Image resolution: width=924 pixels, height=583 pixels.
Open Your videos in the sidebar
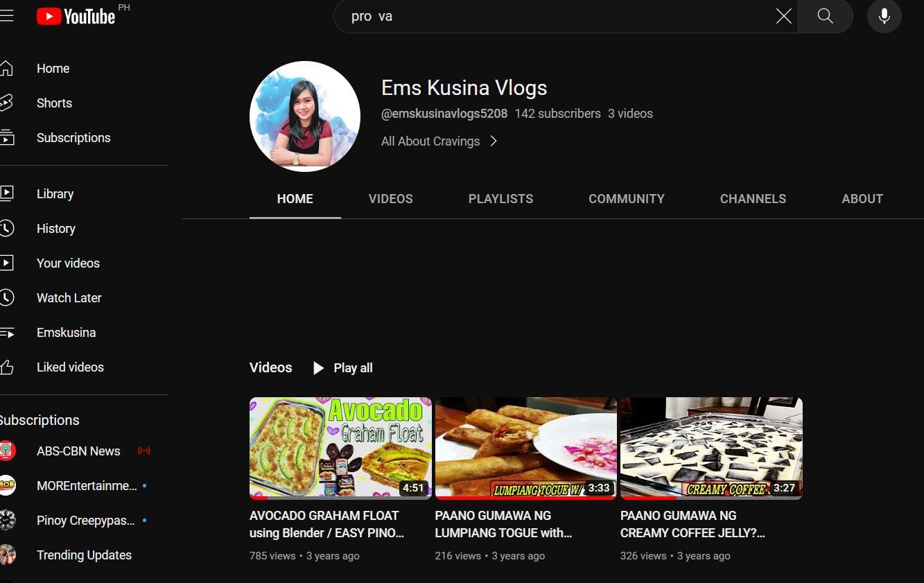point(69,263)
